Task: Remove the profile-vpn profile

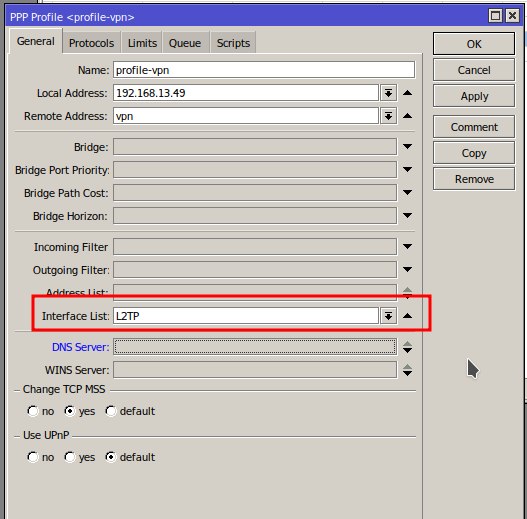Action: pos(474,179)
